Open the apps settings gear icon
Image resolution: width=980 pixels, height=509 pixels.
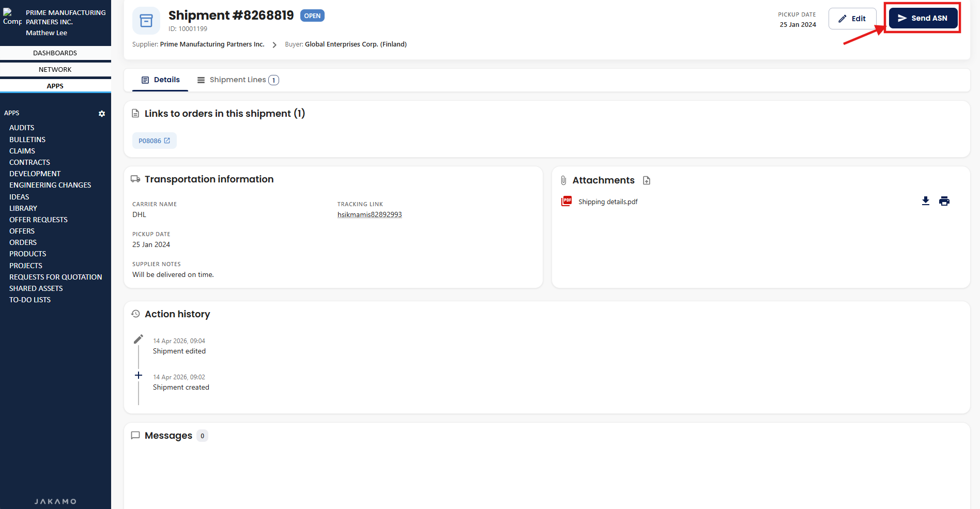102,114
